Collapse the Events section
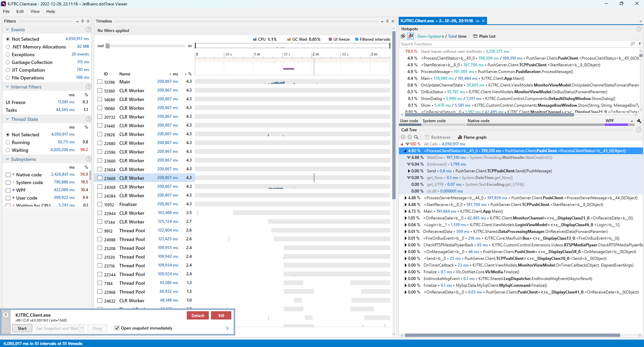This screenshot has width=644, height=347. [7, 30]
